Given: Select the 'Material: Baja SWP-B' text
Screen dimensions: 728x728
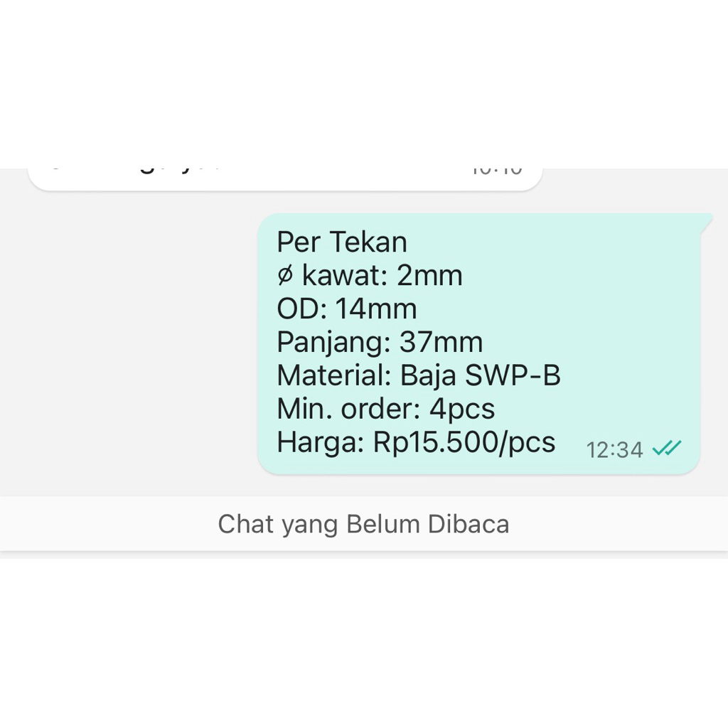Looking at the screenshot, I should [x=419, y=375].
